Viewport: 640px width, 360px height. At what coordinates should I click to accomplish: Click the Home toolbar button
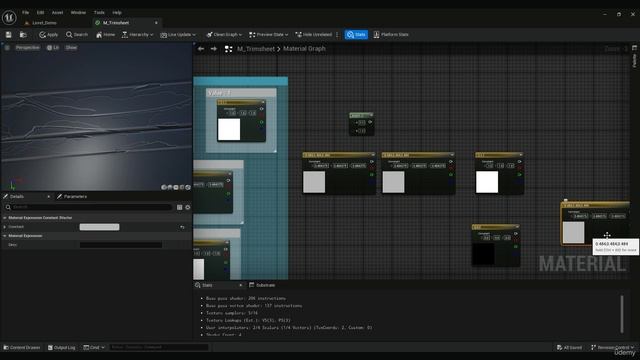click(x=105, y=35)
